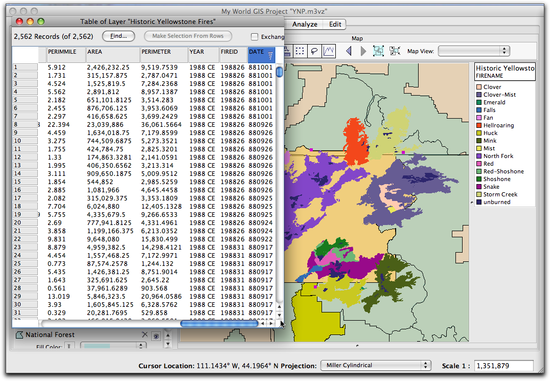Toggle visibility eye of National Forest layer
Viewport: 550px width, 381px height.
[156, 336]
